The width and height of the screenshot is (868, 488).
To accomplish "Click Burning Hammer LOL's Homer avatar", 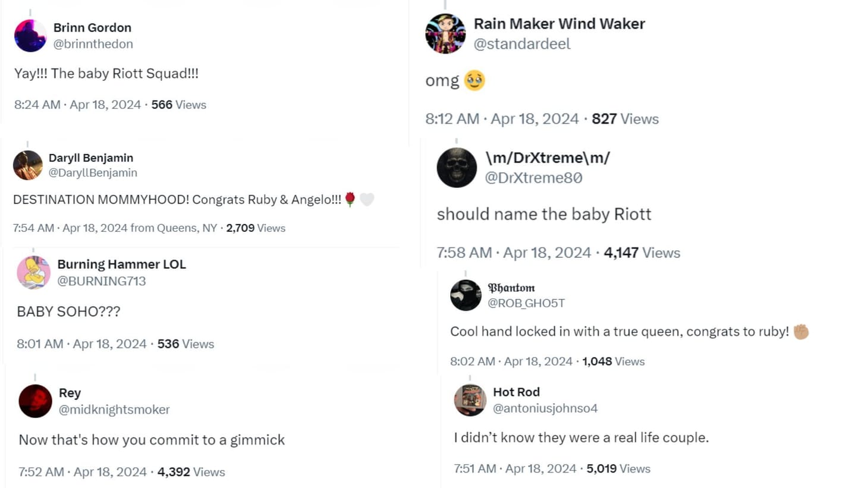I will [33, 272].
